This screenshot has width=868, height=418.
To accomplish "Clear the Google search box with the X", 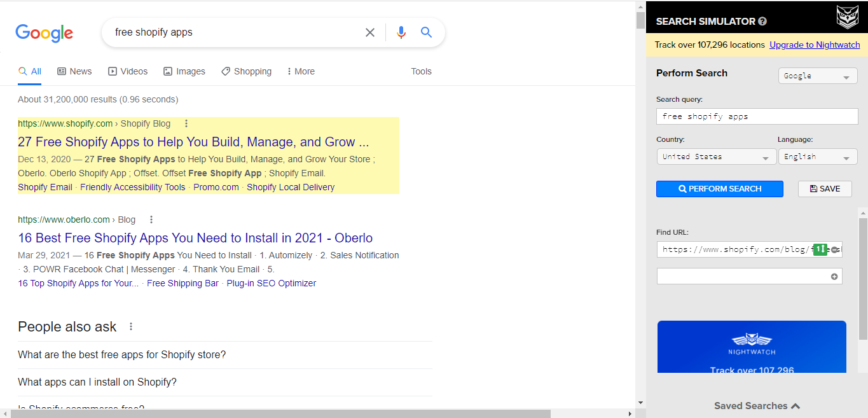I will (370, 32).
